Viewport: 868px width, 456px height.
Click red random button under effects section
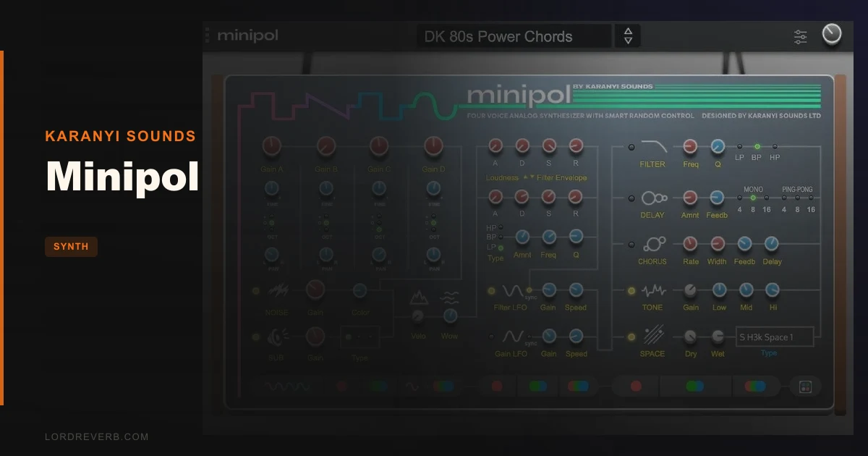point(636,387)
